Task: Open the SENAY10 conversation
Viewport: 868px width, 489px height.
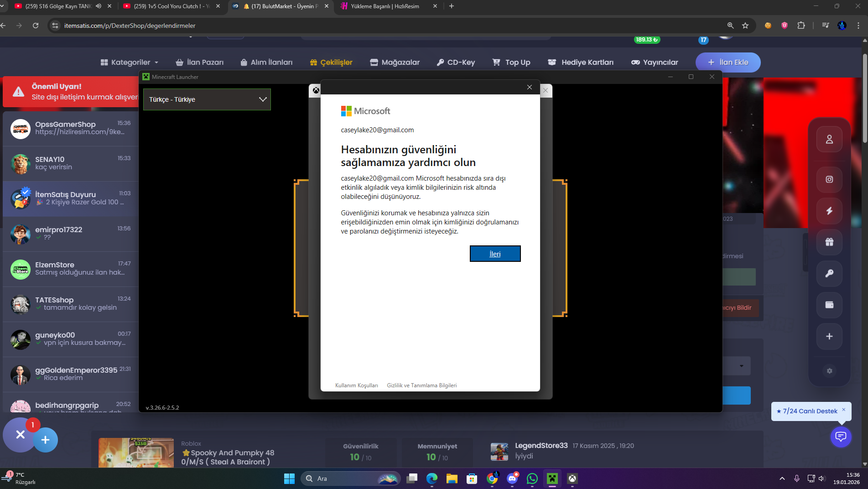Action: pyautogui.click(x=71, y=164)
